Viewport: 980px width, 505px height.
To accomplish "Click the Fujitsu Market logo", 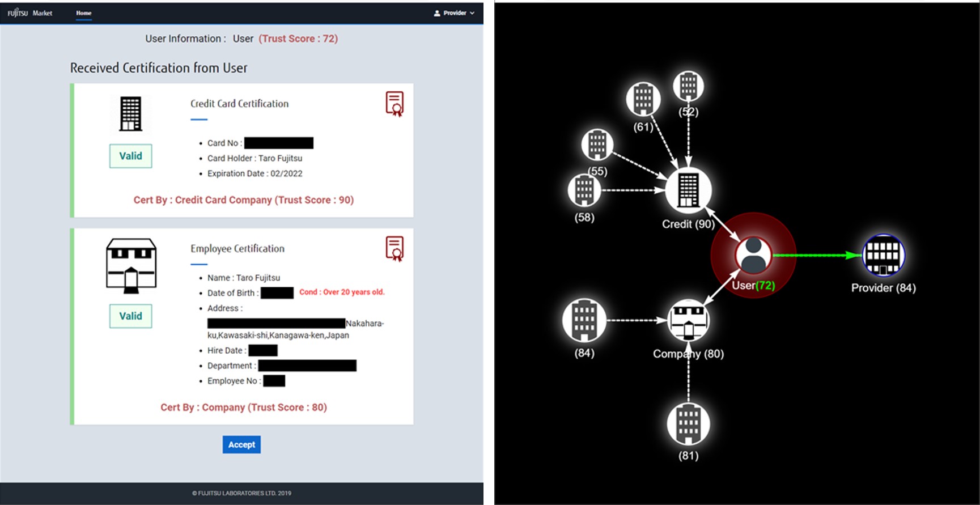I will coord(30,13).
